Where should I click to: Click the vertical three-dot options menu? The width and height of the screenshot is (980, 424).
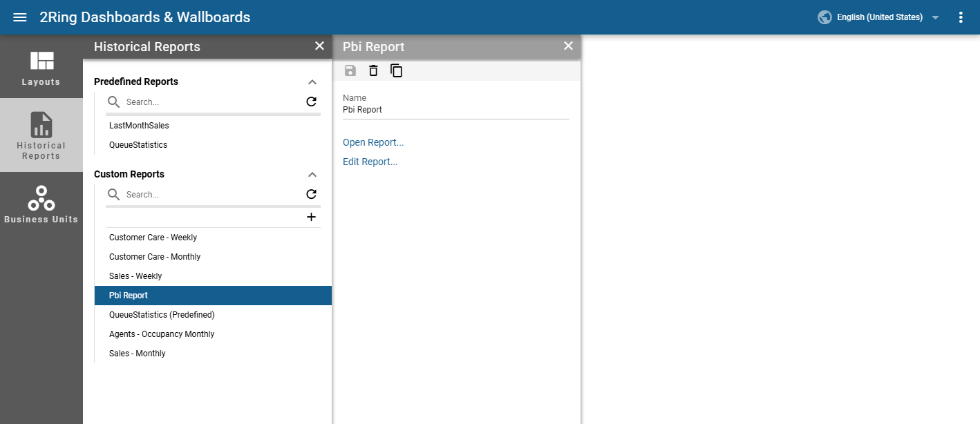click(961, 17)
